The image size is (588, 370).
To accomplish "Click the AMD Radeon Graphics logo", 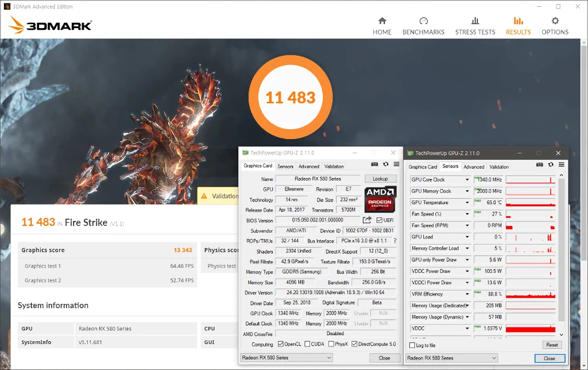I will tap(380, 199).
